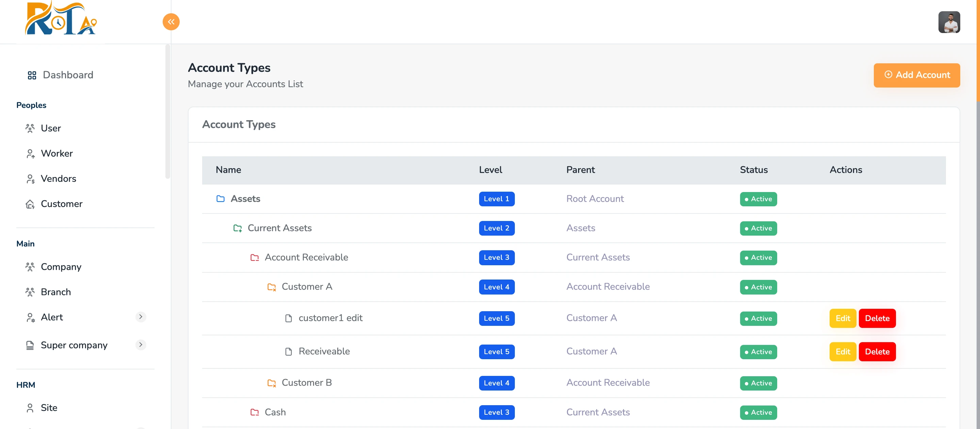
Task: Click the Assets blue folder icon
Action: tap(220, 199)
